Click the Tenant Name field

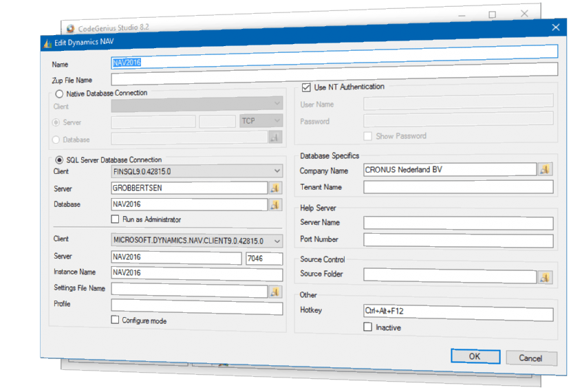[458, 187]
